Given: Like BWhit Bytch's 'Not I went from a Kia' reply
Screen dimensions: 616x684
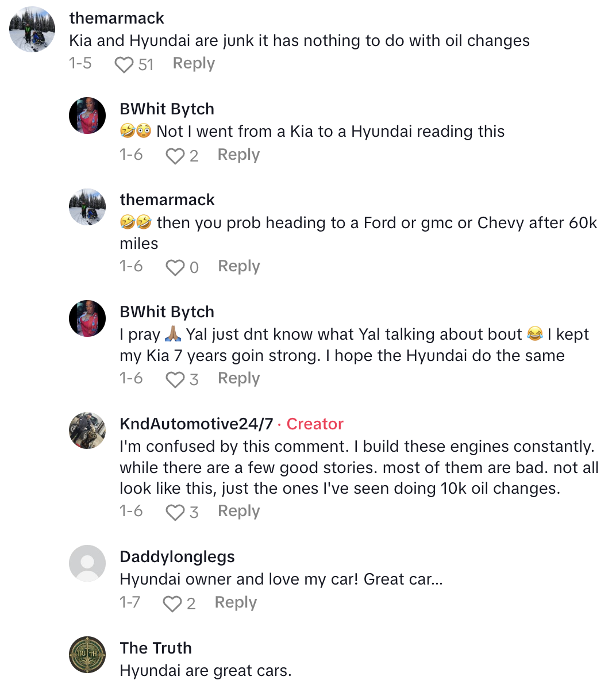Looking at the screenshot, I should [x=175, y=156].
